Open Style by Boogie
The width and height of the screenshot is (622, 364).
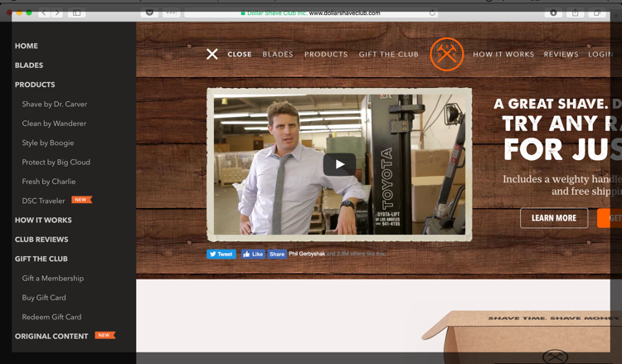pyautogui.click(x=48, y=143)
